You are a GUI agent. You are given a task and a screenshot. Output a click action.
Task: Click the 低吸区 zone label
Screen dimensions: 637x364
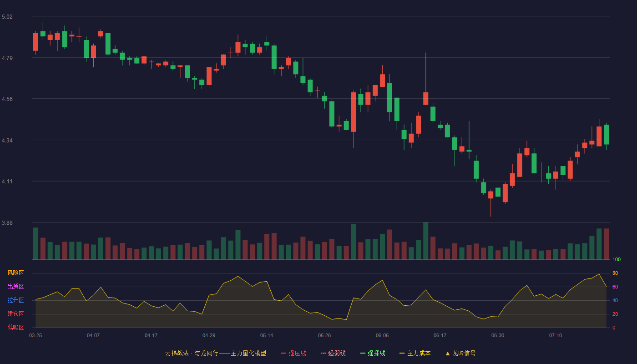pos(15,327)
